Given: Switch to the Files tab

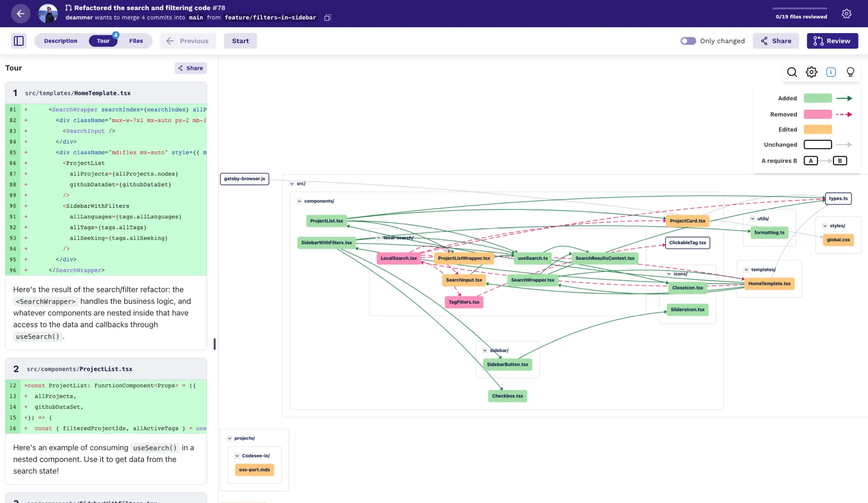Looking at the screenshot, I should (x=136, y=40).
